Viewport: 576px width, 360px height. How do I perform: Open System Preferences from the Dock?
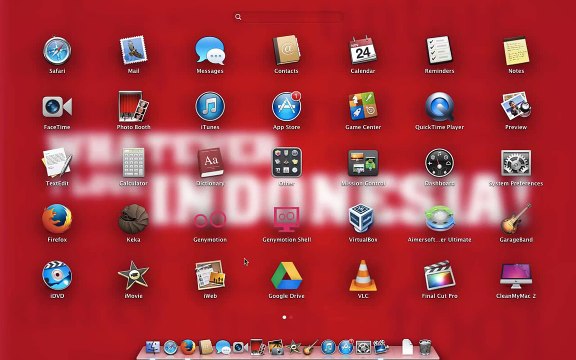pyautogui.click(x=363, y=348)
